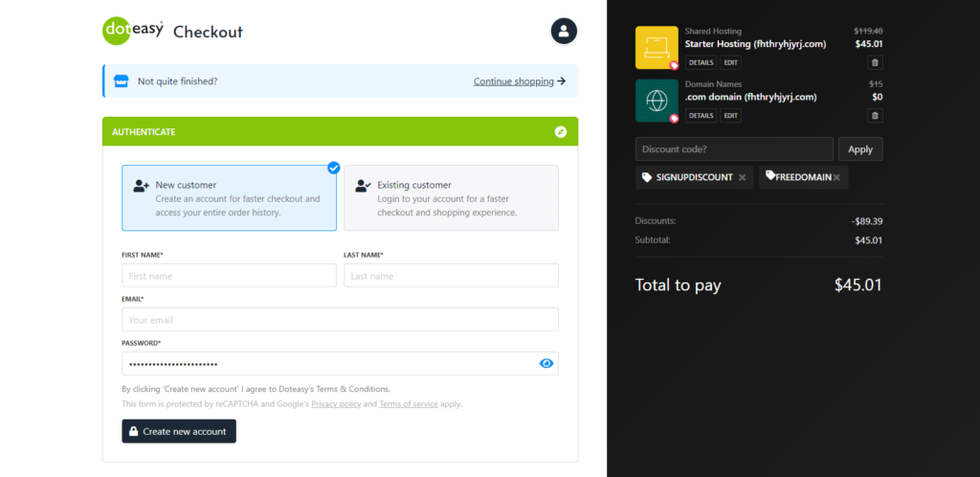Click the FREEDOMAIN tag icon
The height and width of the screenshot is (477, 980).
click(x=770, y=175)
